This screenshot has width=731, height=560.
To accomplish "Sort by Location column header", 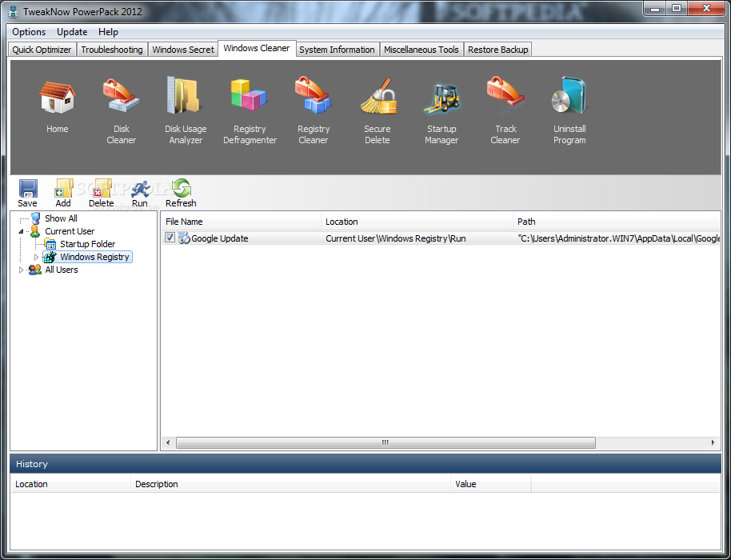I will (x=417, y=222).
